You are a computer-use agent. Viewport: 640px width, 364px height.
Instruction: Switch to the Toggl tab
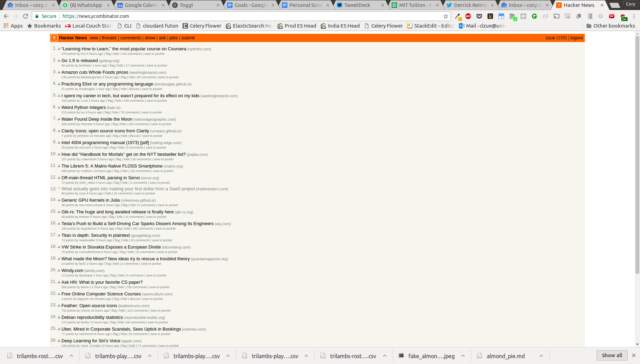click(196, 5)
